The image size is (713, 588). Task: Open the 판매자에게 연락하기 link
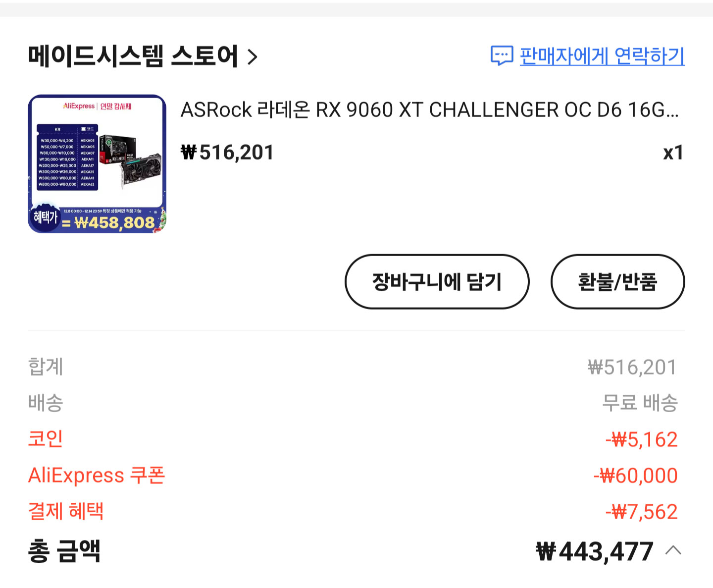tap(602, 56)
